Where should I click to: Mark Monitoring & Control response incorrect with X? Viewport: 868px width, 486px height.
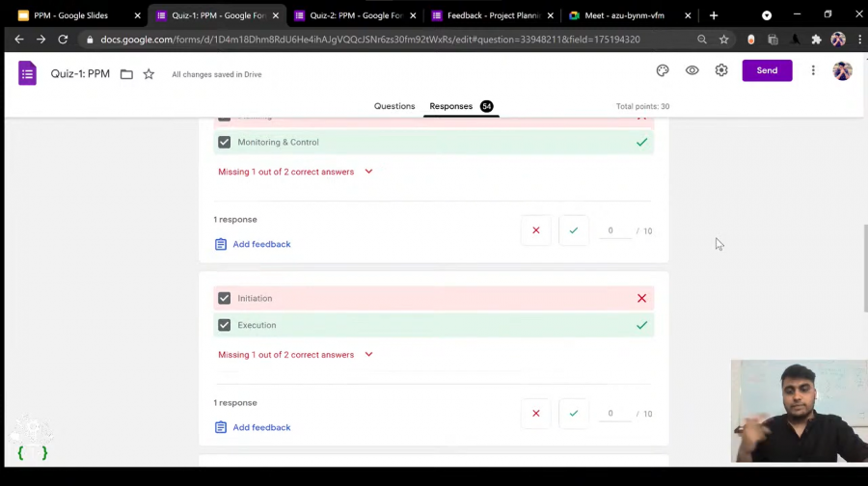(536, 230)
